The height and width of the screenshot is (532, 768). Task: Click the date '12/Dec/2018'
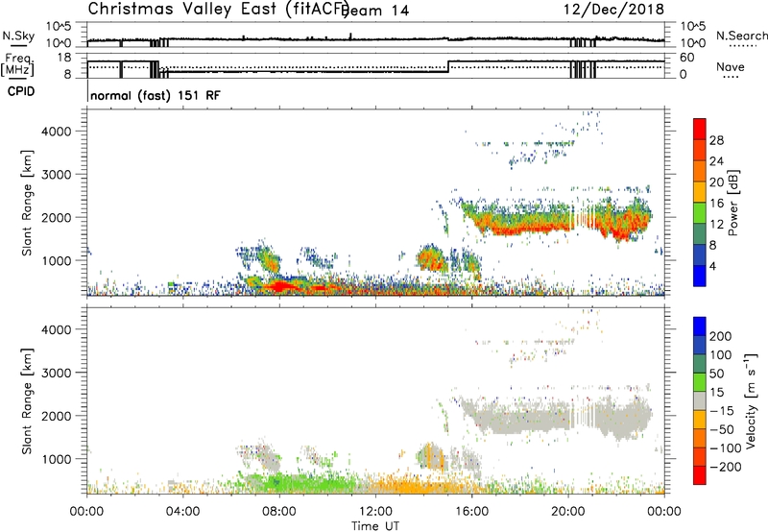point(613,9)
